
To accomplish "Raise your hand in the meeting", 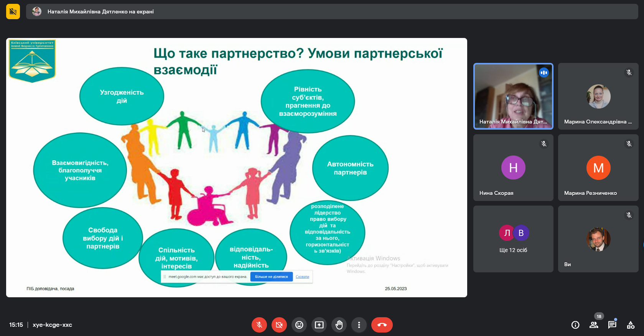I will coord(339,325).
